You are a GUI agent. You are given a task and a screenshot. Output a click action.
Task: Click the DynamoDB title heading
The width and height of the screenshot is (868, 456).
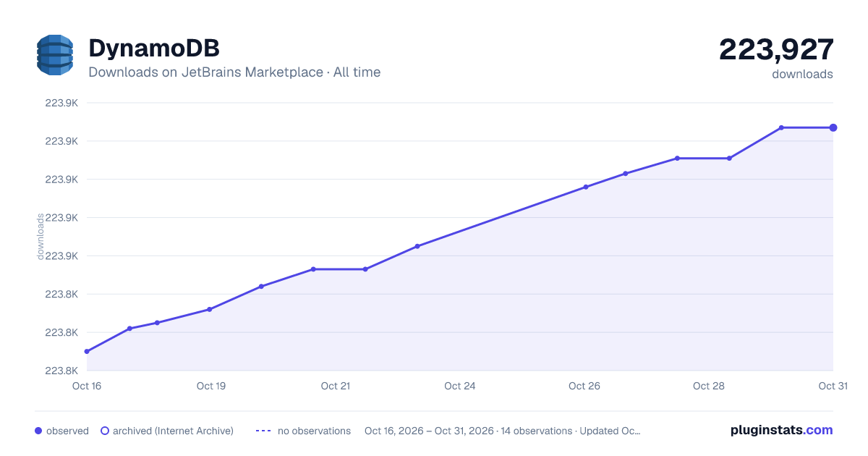point(154,48)
